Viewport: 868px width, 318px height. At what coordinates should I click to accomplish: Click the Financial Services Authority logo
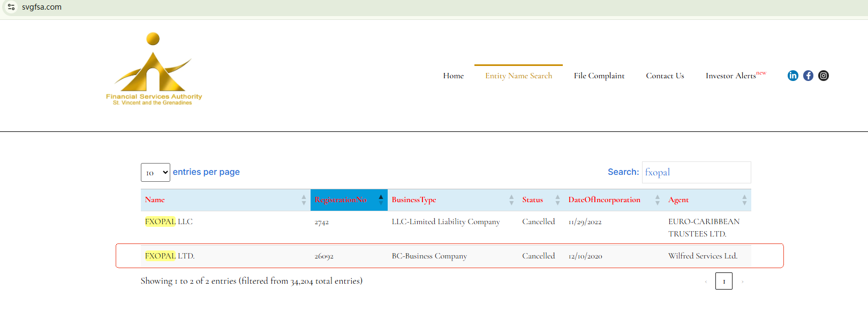click(x=154, y=70)
